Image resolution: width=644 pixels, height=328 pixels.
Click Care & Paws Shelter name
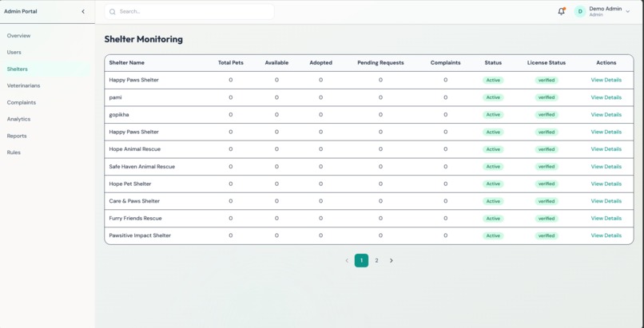[x=134, y=201]
